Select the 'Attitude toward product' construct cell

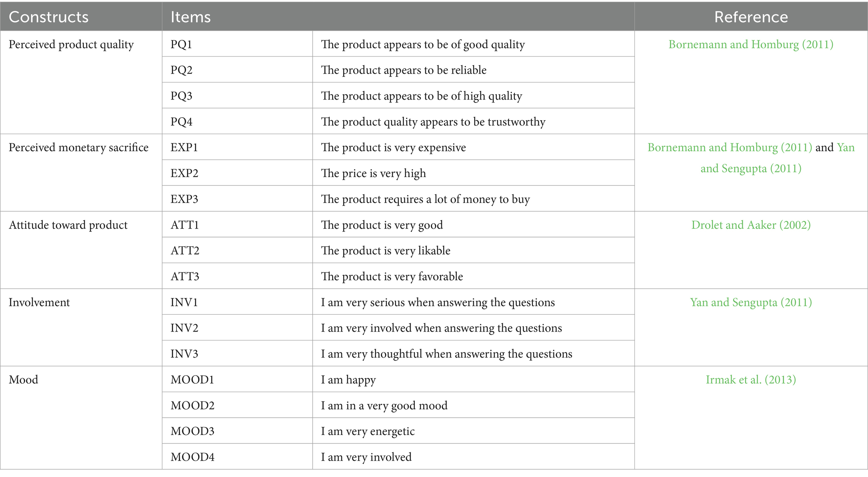click(81, 250)
